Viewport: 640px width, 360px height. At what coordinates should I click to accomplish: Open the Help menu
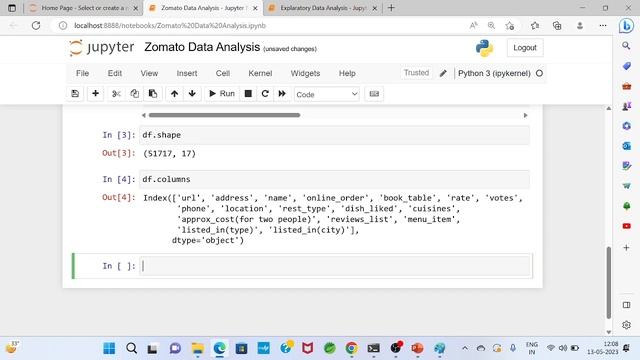347,73
